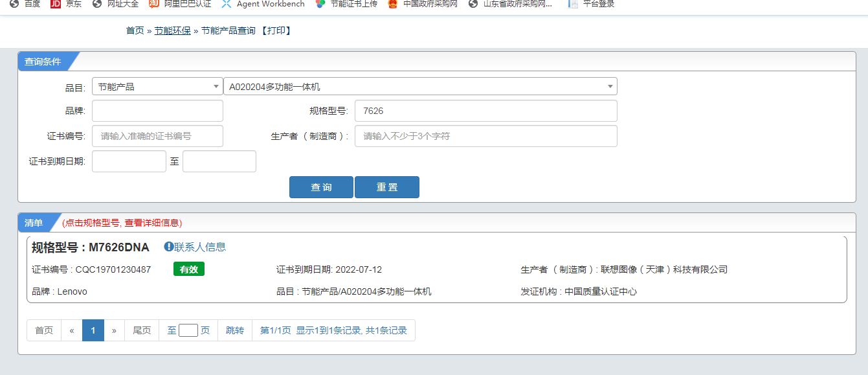The height and width of the screenshot is (375, 868).
Task: Open the 中国政府采购网 bookmark
Action: (x=423, y=4)
